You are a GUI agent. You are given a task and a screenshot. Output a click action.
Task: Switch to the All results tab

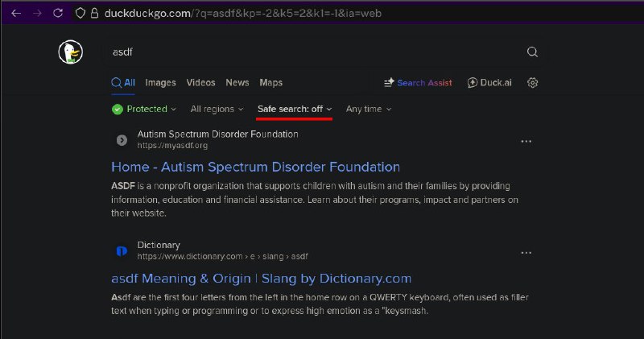(x=123, y=83)
